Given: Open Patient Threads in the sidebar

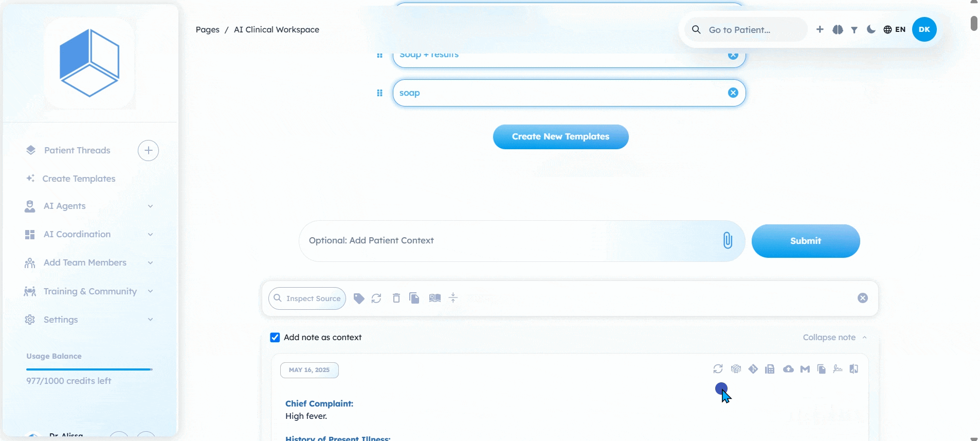Looking at the screenshot, I should (77, 150).
